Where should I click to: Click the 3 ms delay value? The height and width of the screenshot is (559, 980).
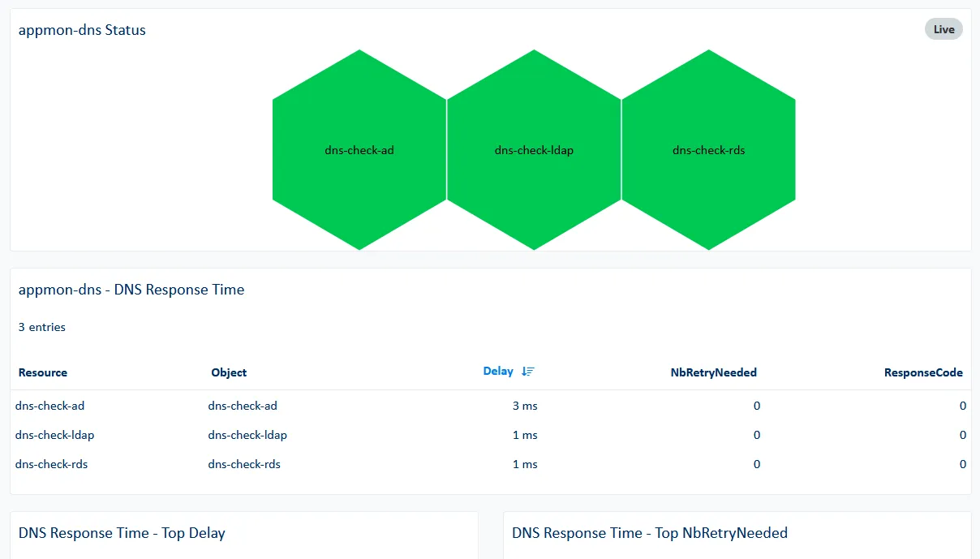coord(525,406)
